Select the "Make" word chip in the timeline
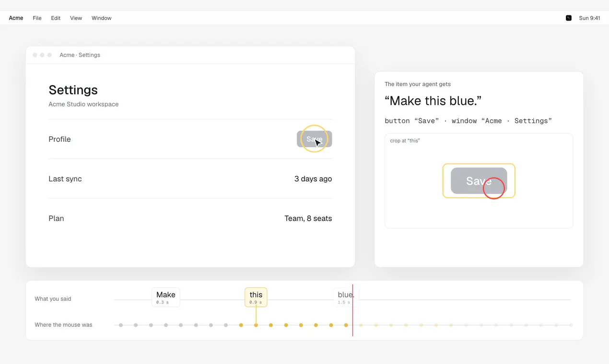609x364 pixels. [166, 297]
